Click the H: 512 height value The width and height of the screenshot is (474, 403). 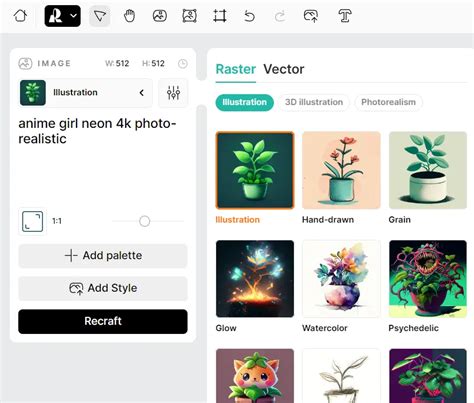(153, 64)
